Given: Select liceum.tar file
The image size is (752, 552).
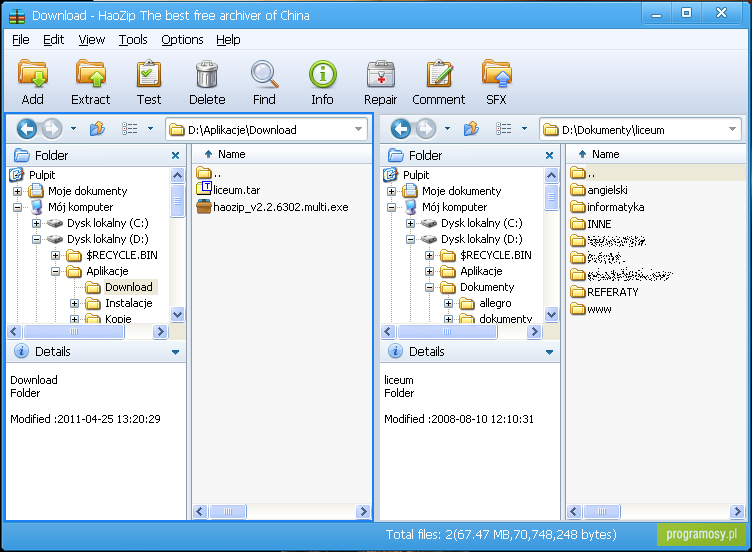Looking at the screenshot, I should click(229, 190).
